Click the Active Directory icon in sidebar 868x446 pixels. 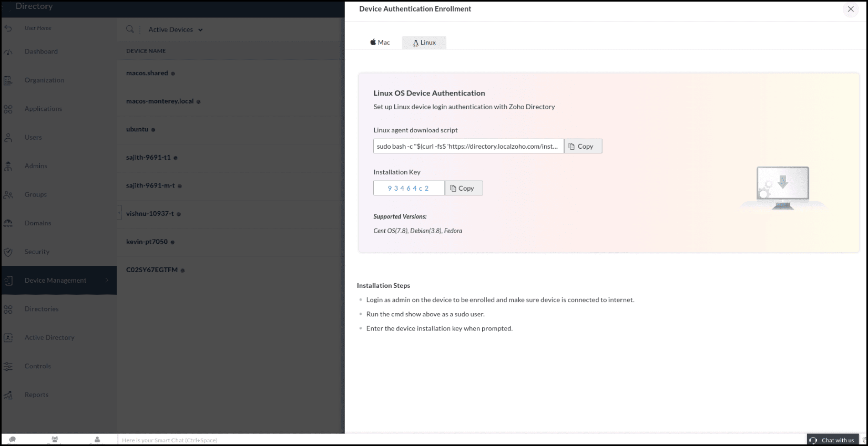point(8,338)
